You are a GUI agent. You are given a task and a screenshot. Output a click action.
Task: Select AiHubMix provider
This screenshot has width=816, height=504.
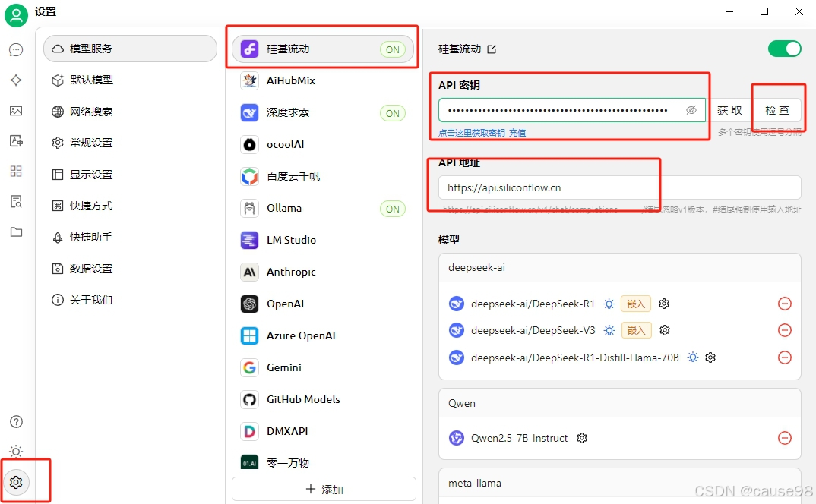tap(323, 80)
